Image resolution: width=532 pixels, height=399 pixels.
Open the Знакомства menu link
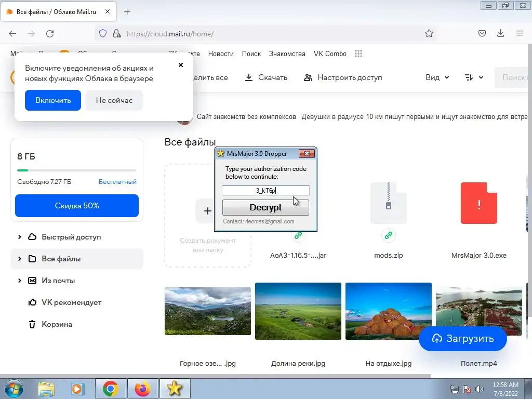click(287, 54)
